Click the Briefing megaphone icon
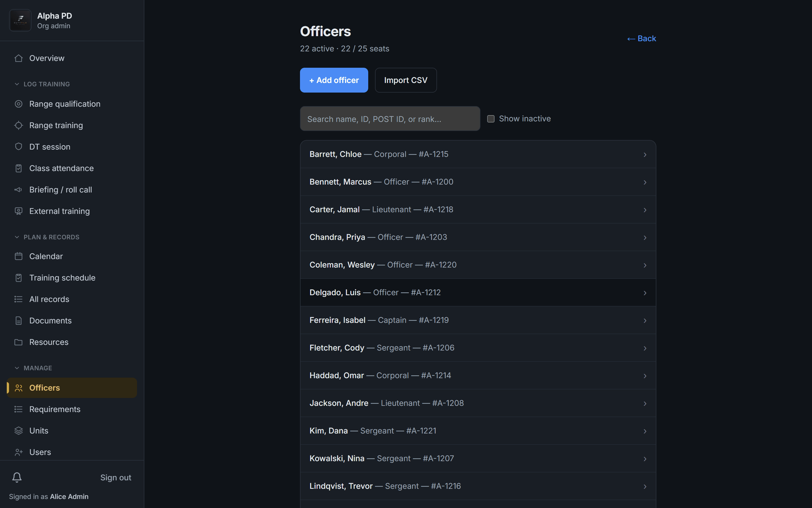This screenshot has height=508, width=812. (x=18, y=190)
